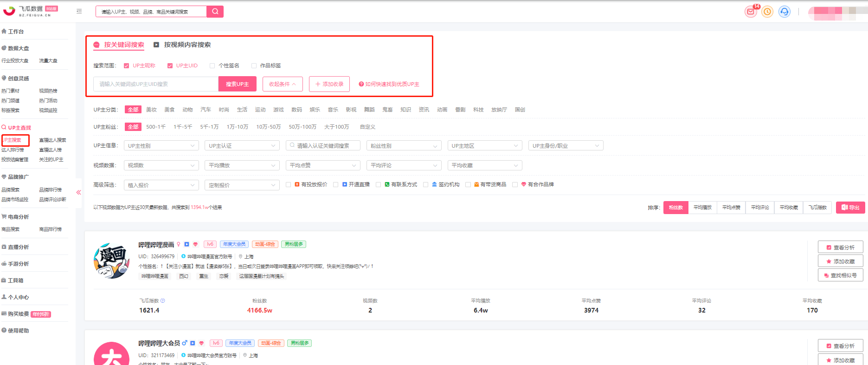
Task: Focus the UP主 keyword or UID search field
Action: click(156, 84)
